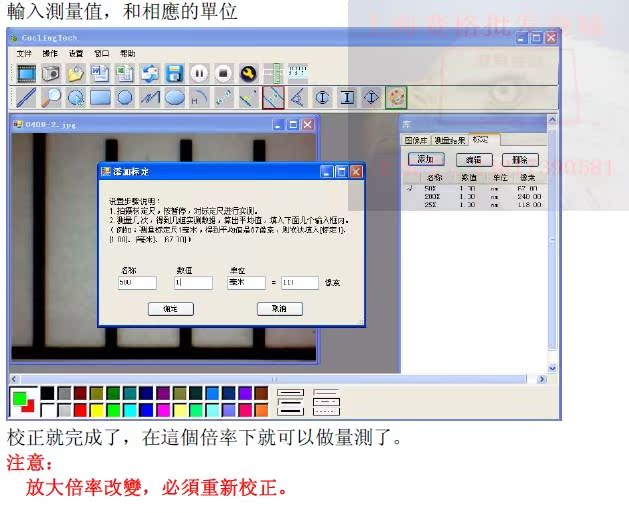Screen dimensions: 629x513
Task: Click the green vertical ruler calibration icon
Action: (x=273, y=73)
